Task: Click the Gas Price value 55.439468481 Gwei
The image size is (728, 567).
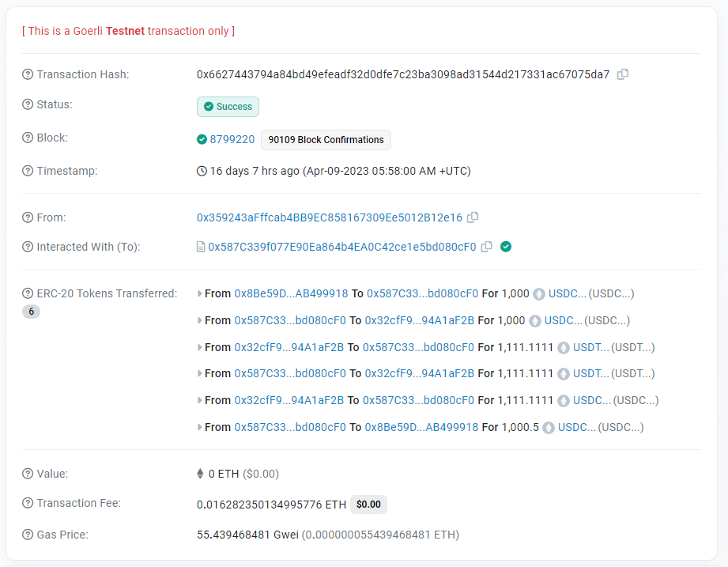Action: [x=247, y=535]
